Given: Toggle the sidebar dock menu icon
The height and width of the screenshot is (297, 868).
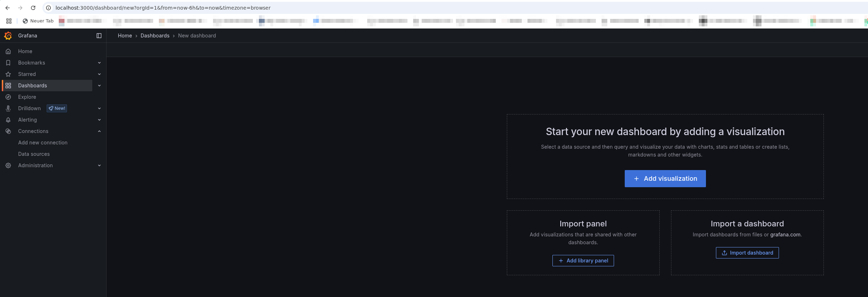Looking at the screenshot, I should tap(99, 36).
